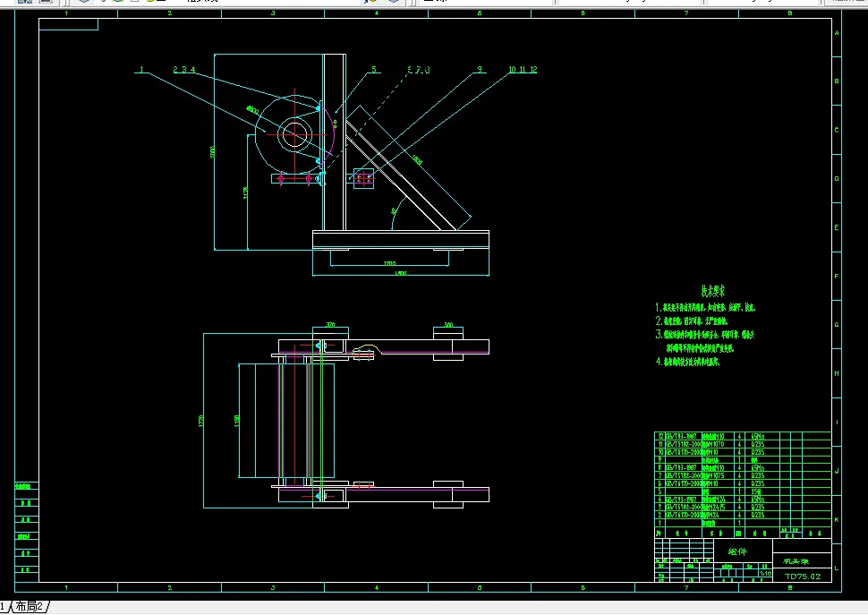Image resolution: width=868 pixels, height=615 pixels.
Task: Click the 机头架 title block name
Action: (796, 561)
